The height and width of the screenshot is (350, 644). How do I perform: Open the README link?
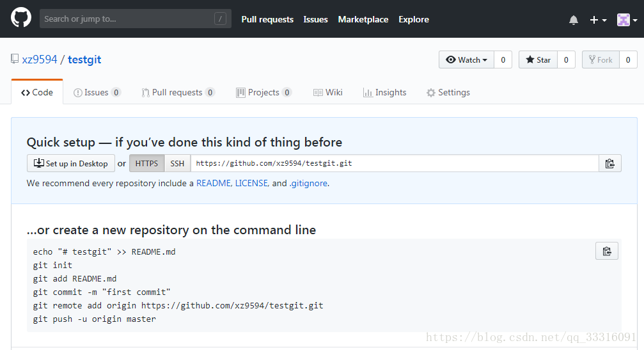(214, 183)
